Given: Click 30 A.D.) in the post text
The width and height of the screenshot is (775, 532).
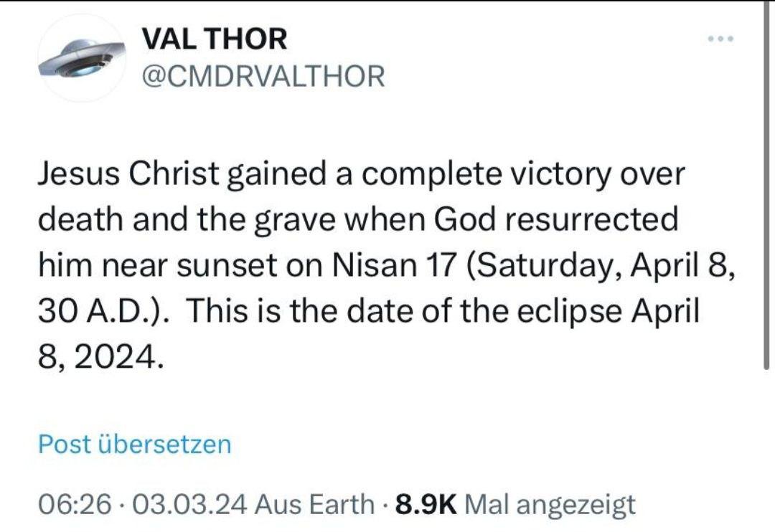Looking at the screenshot, I should point(102,312).
